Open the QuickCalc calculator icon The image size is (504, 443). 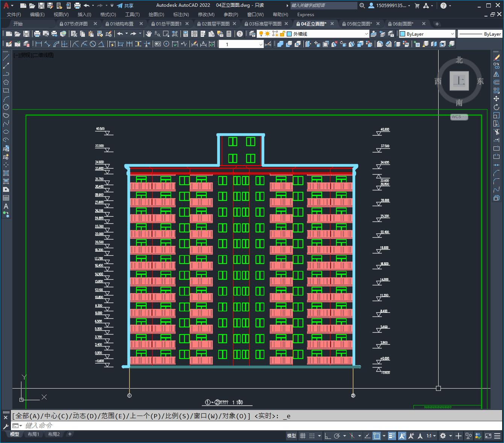[229, 34]
